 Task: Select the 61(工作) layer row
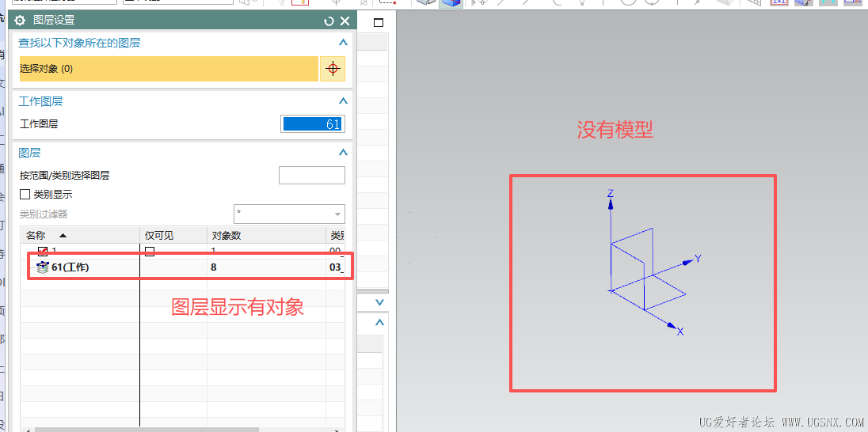(x=183, y=267)
